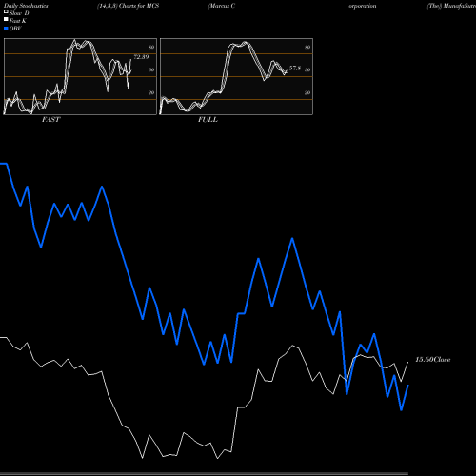Viewport: 476px width, 476px height.
Task: Click the 72.39 value in FAST chart
Action: tap(141, 57)
